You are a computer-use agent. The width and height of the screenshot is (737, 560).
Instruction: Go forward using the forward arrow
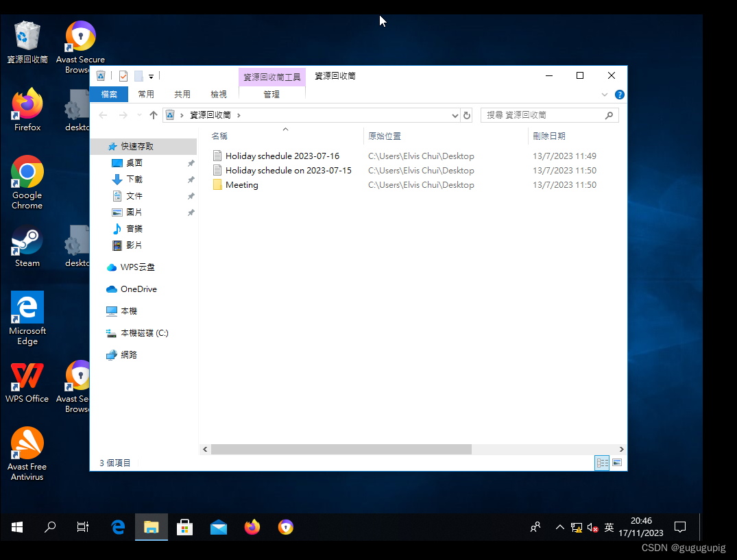point(123,115)
